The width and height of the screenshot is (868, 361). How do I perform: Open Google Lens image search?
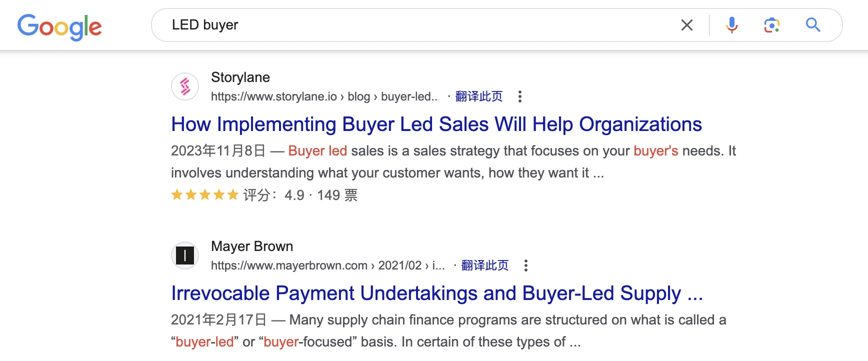point(772,25)
